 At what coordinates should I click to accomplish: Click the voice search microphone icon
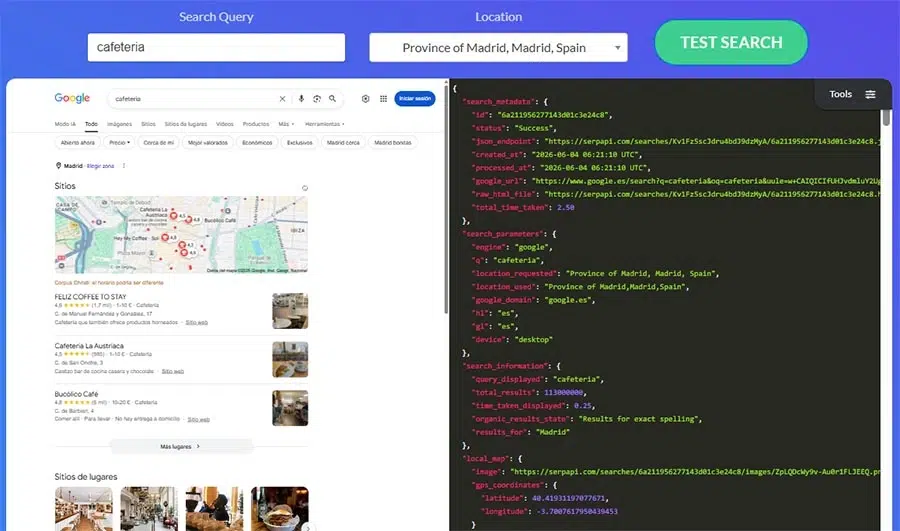pyautogui.click(x=301, y=99)
